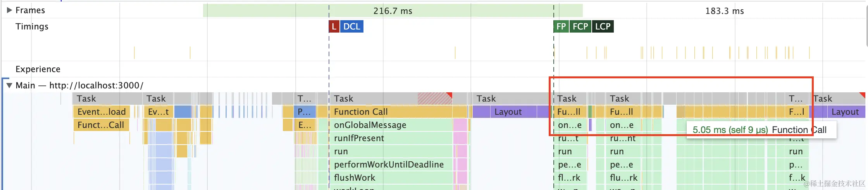
Task: Click the FP timing marker
Action: [x=561, y=26]
